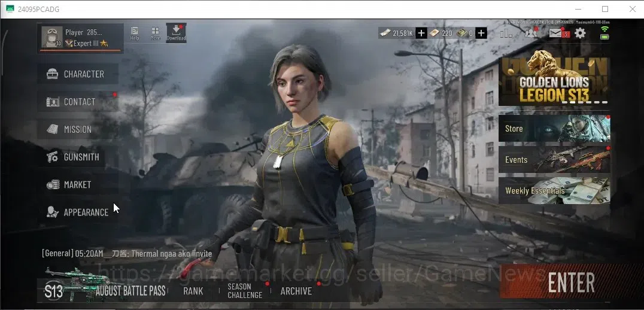Click the Mission document icon
The height and width of the screenshot is (310, 644).
[52, 129]
